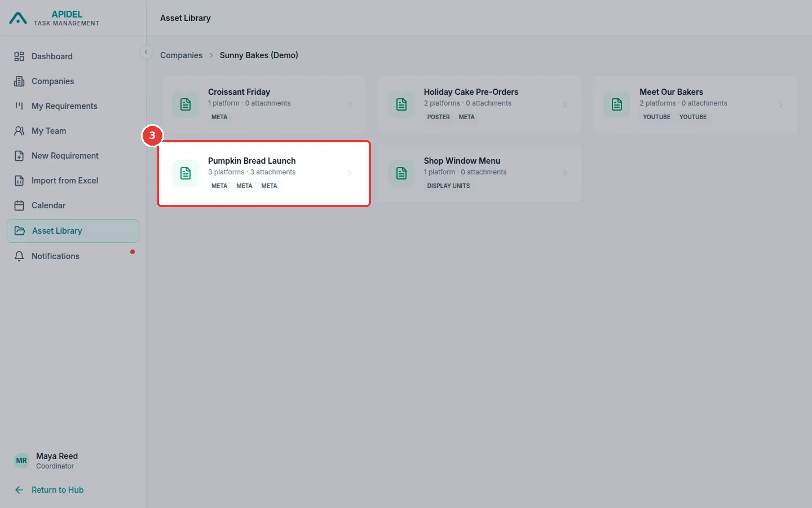Click the Dashboard grid icon
Image resolution: width=812 pixels, height=508 pixels.
tap(19, 56)
